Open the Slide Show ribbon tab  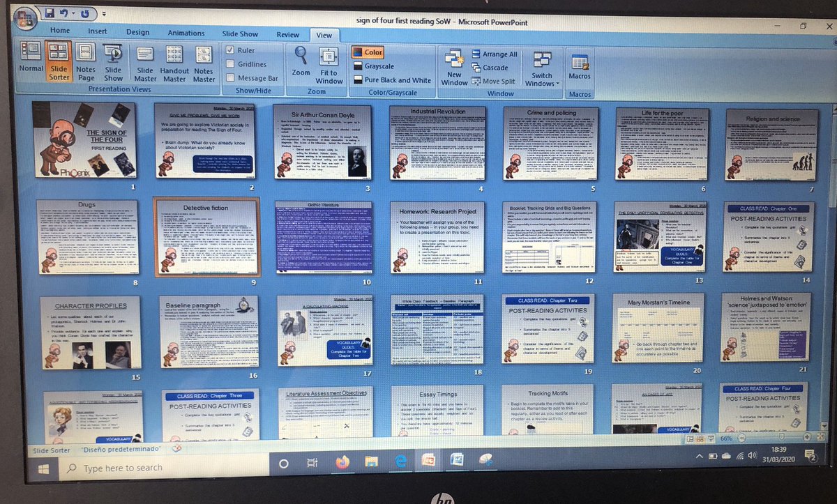point(240,33)
